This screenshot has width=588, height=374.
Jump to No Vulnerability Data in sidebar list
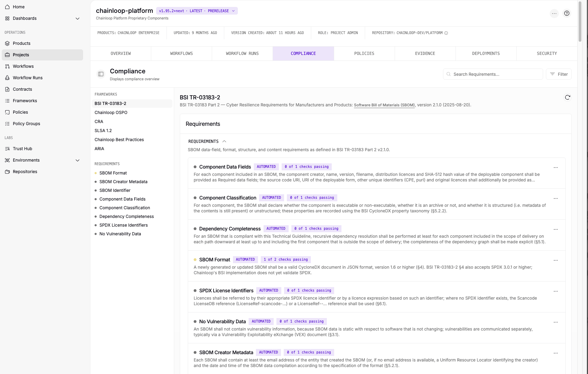(x=120, y=234)
